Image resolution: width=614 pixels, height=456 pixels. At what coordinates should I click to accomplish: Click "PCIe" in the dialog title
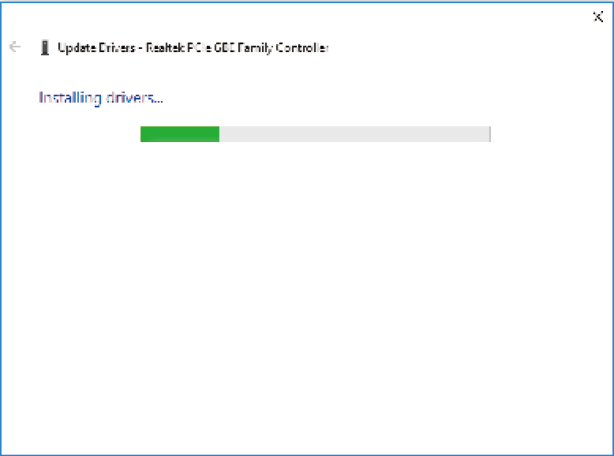coord(200,48)
